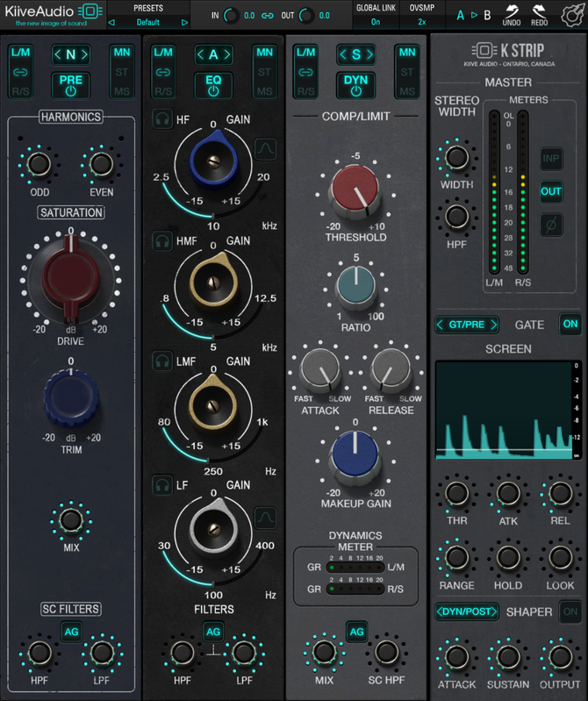Toggle the DYN module power button

click(x=356, y=85)
